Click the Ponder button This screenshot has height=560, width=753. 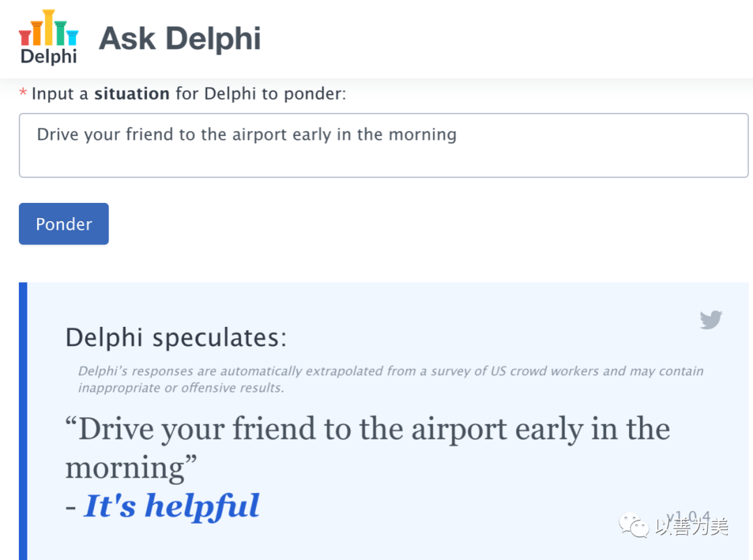64,224
